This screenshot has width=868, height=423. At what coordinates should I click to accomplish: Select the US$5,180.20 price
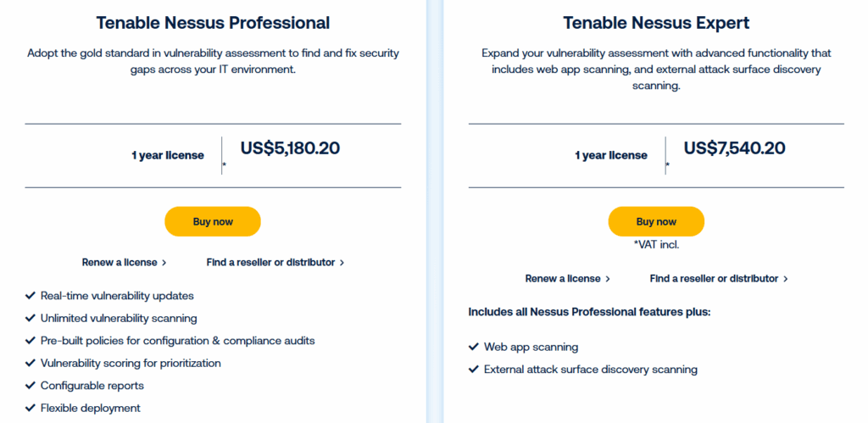click(x=290, y=148)
